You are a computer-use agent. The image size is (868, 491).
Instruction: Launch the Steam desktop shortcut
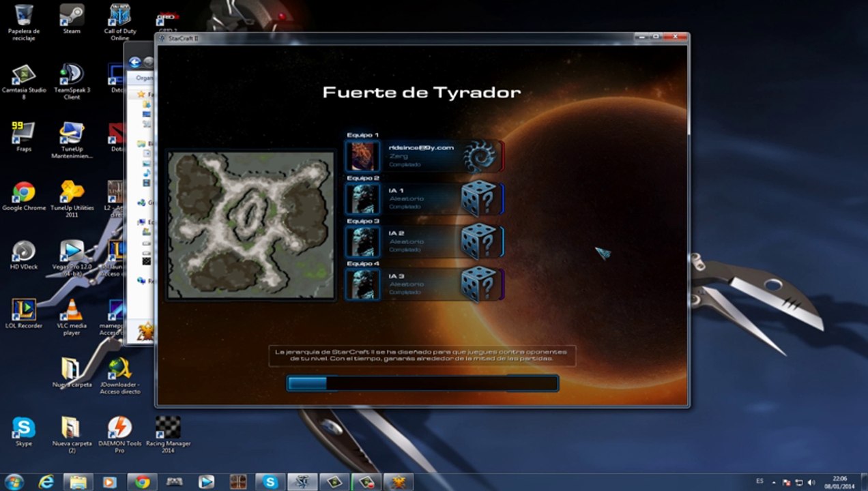tap(72, 19)
